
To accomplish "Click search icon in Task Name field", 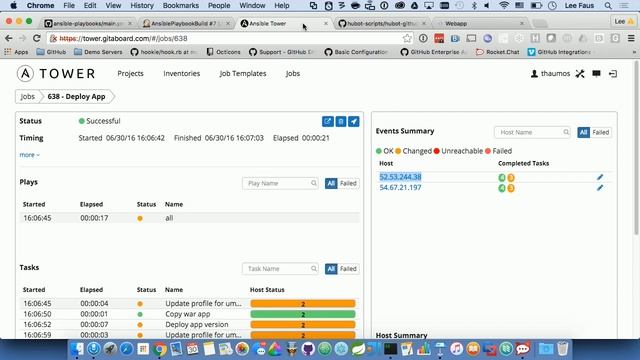I will tap(313, 269).
